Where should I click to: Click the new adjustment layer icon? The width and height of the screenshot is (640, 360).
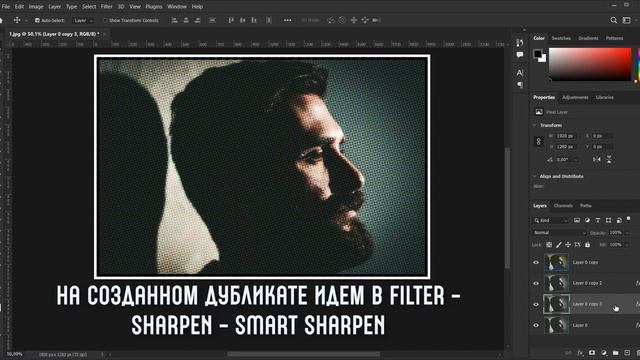click(604, 353)
